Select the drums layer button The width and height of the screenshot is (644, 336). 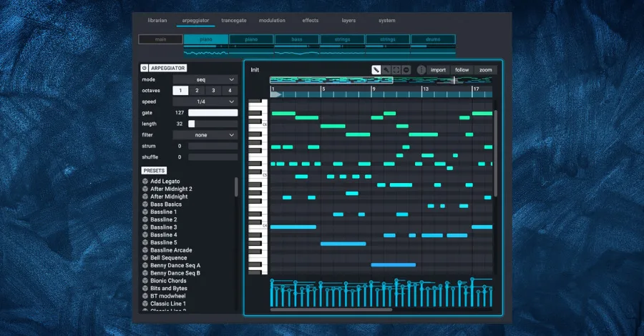[433, 39]
